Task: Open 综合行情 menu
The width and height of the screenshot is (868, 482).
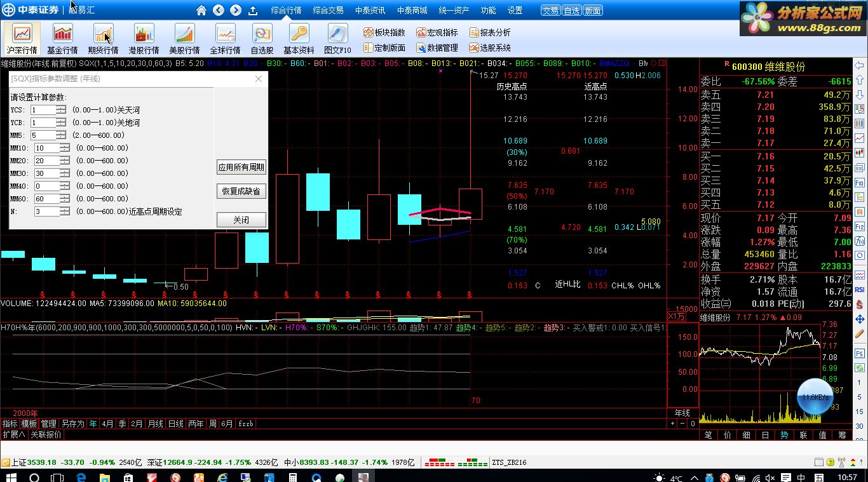Action: point(286,11)
